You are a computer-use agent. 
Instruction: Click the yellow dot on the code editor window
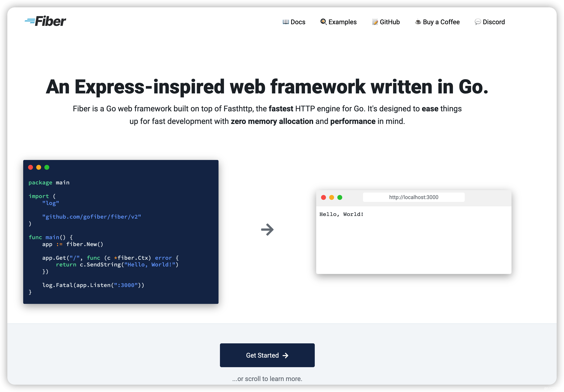[38, 167]
